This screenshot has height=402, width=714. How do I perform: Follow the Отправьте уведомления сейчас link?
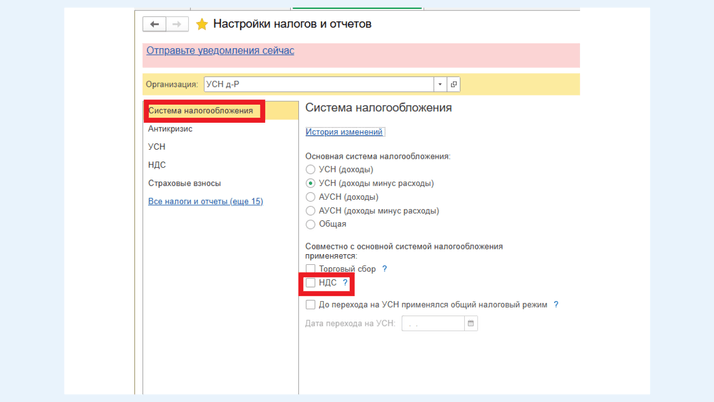tap(220, 51)
